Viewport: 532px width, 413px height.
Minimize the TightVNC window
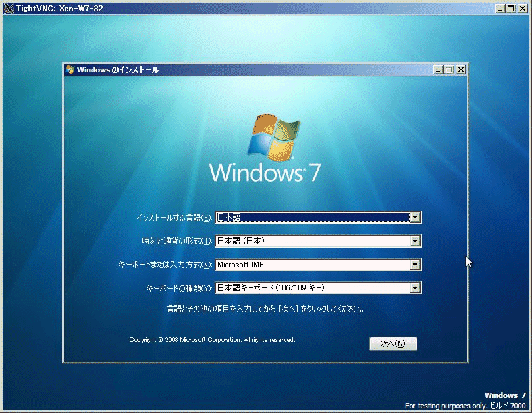coord(500,9)
